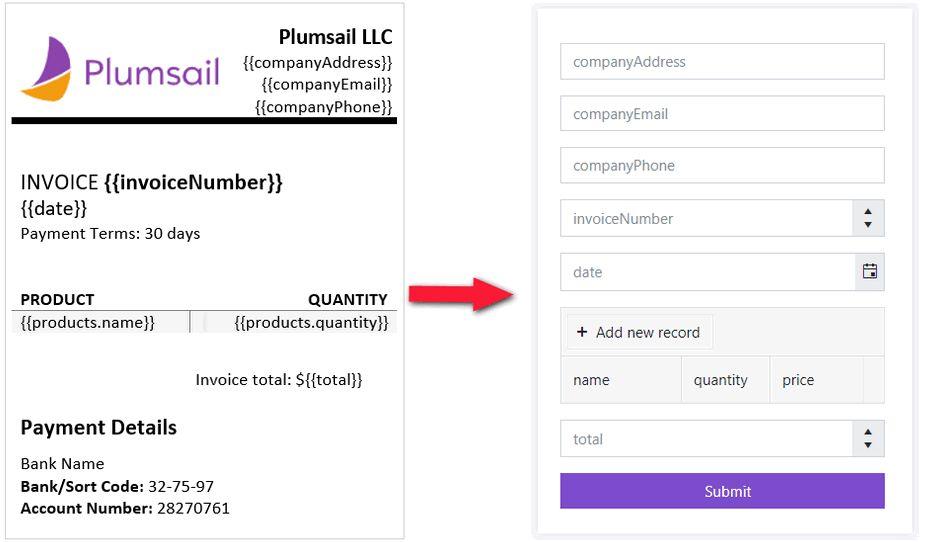The width and height of the screenshot is (925, 542).
Task: Submit the invoice form
Action: [x=722, y=491]
